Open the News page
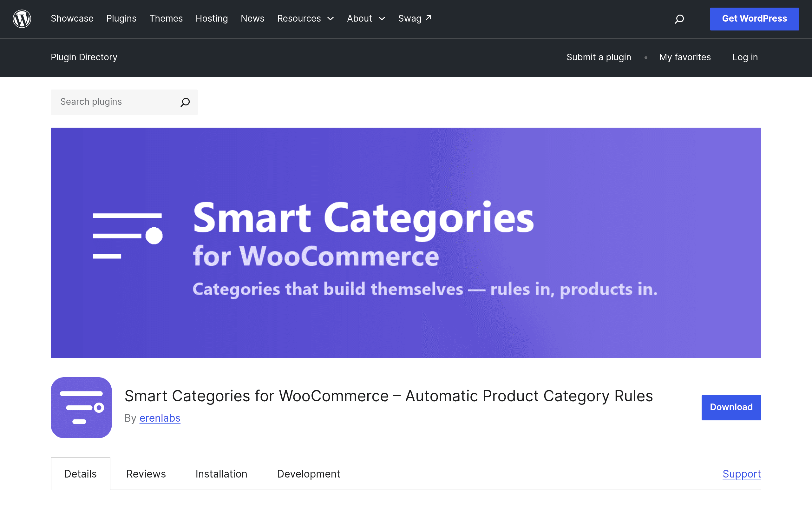812x508 pixels. tap(253, 18)
